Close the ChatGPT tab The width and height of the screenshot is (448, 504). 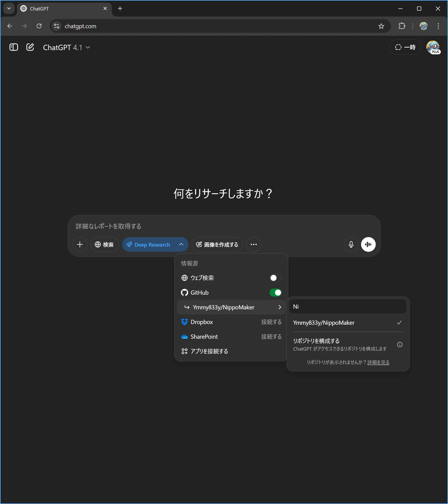105,8
